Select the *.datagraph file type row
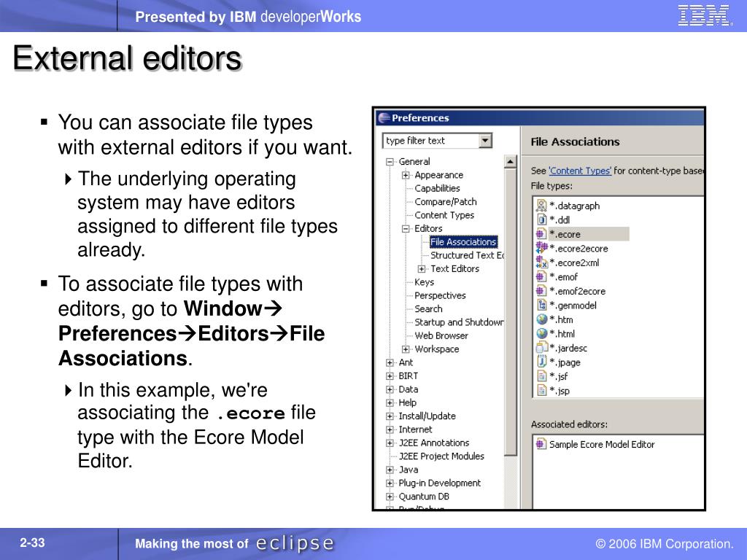This screenshot has height=560, width=747. point(574,206)
